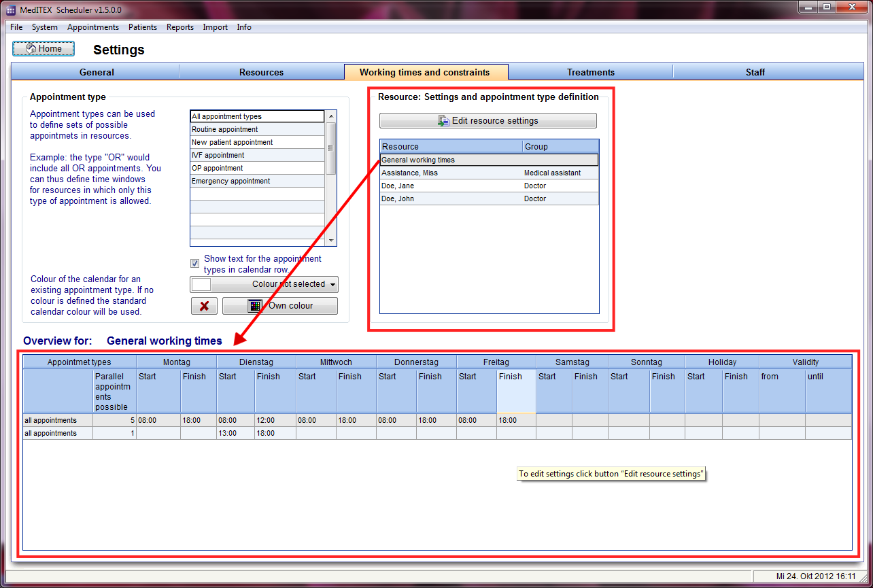Click the white colour preview swatch

pyautogui.click(x=201, y=284)
